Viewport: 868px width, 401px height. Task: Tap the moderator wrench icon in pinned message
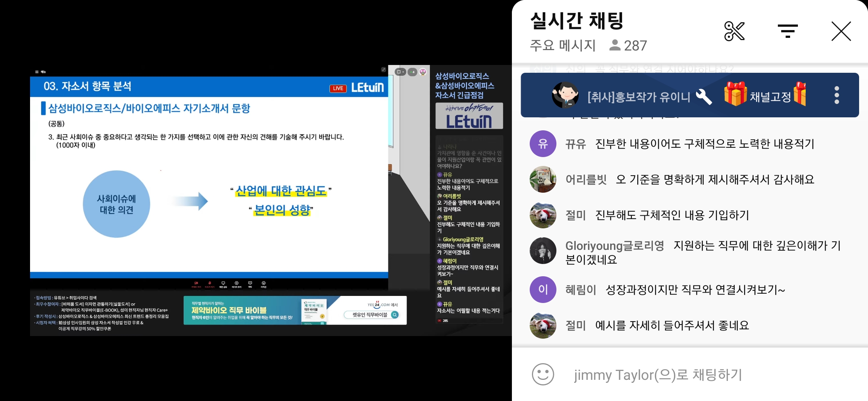coord(704,97)
